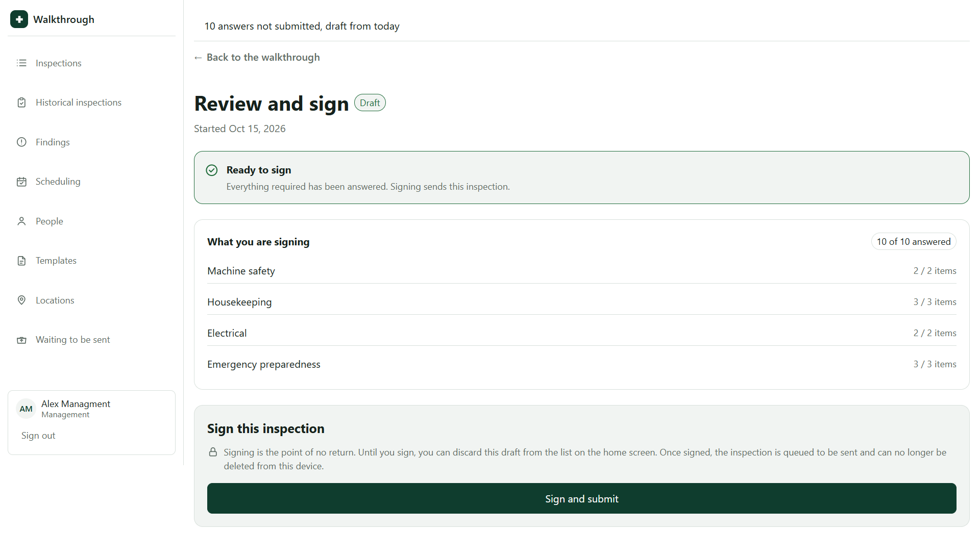The width and height of the screenshot is (980, 557).
Task: Click the Scheduling calendar icon
Action: pyautogui.click(x=21, y=182)
